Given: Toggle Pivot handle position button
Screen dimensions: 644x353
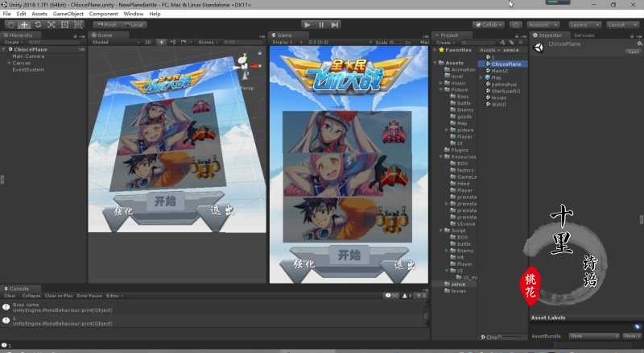Looking at the screenshot, I should point(106,25).
